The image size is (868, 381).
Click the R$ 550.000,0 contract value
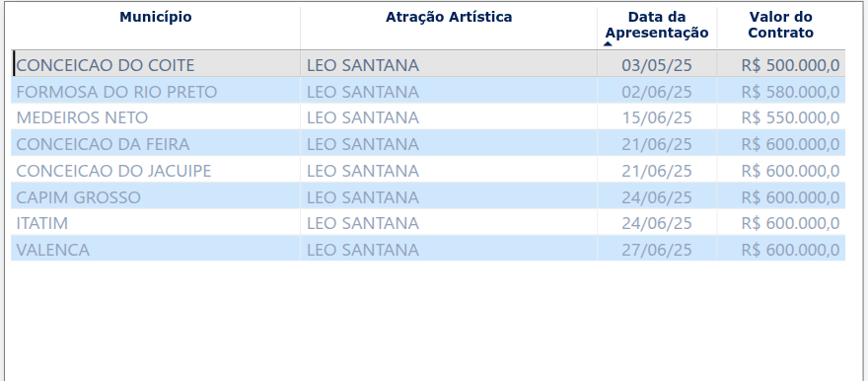click(x=790, y=118)
